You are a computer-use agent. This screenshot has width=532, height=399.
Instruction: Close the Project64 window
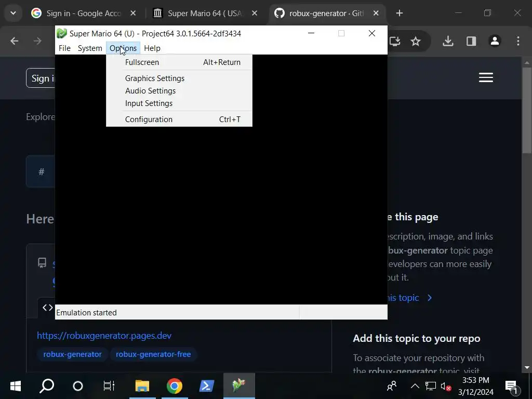point(372,33)
